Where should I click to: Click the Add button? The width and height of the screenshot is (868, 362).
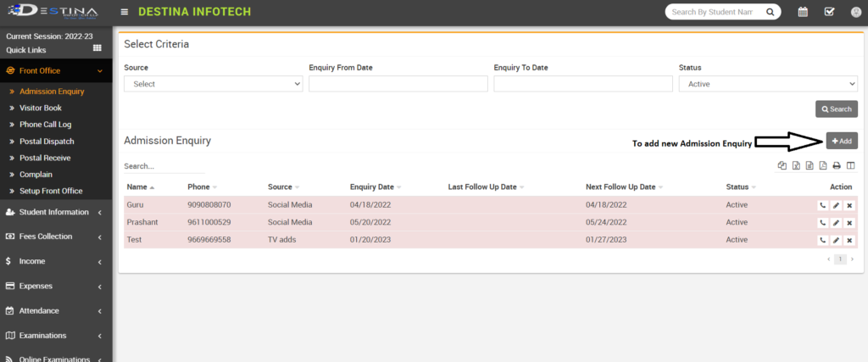pyautogui.click(x=842, y=141)
